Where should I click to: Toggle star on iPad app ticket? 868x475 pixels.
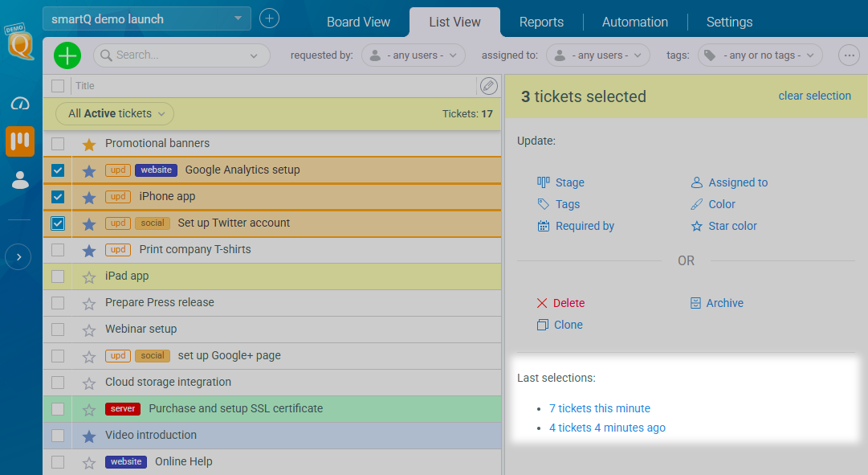point(89,276)
